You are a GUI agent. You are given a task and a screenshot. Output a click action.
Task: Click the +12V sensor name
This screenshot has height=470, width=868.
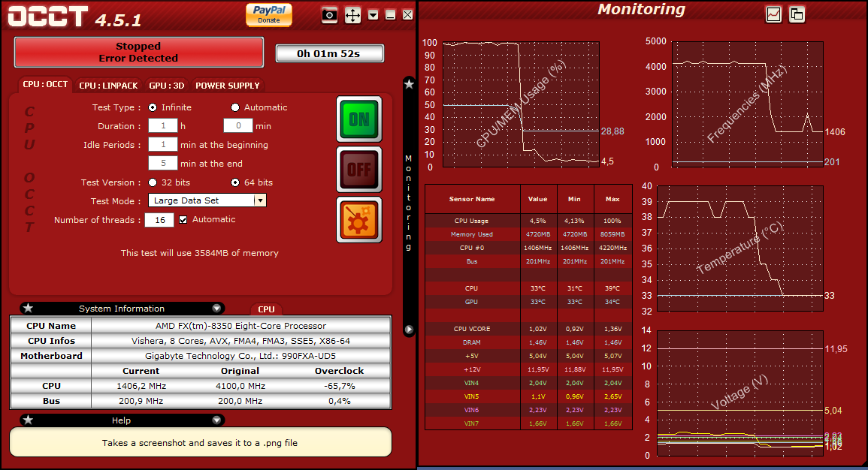pos(472,369)
